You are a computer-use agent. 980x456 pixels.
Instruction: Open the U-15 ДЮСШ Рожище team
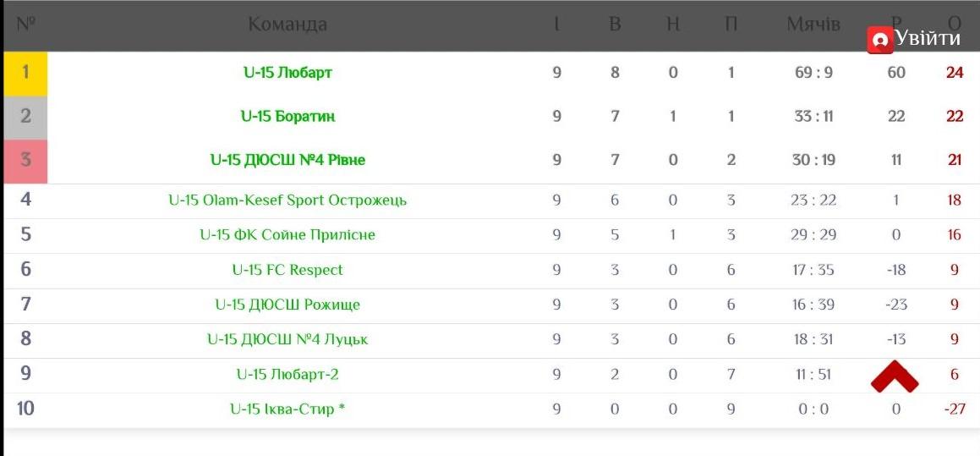[287, 305]
